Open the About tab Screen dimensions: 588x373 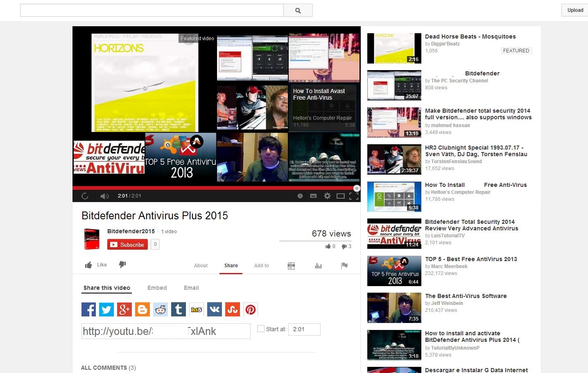click(x=201, y=266)
